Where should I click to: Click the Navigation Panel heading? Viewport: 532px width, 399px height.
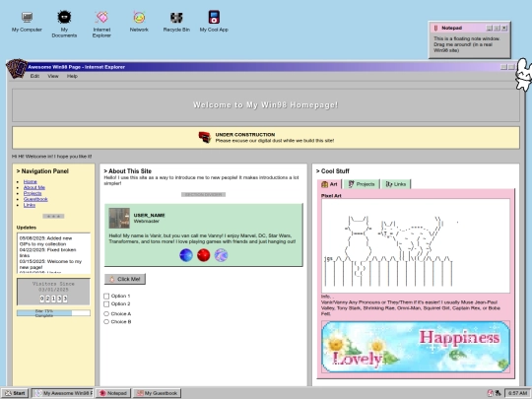coord(42,171)
